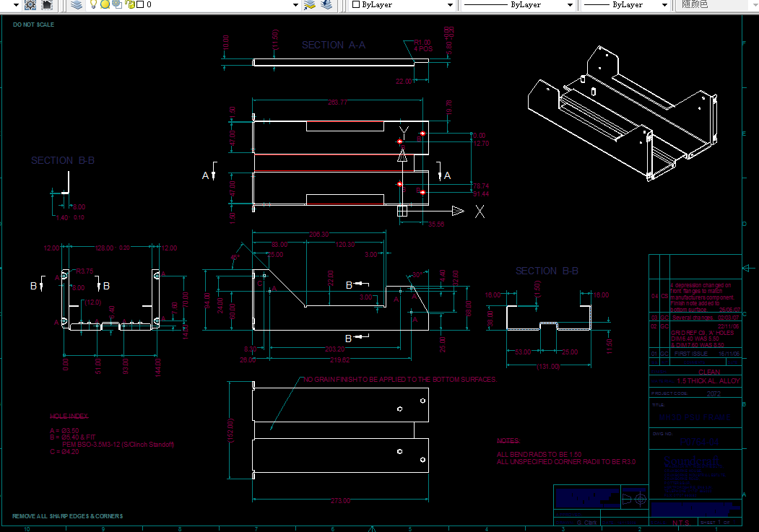The height and width of the screenshot is (532, 759).
Task: Click layer name '0' in layer box
Action: coord(149,4)
